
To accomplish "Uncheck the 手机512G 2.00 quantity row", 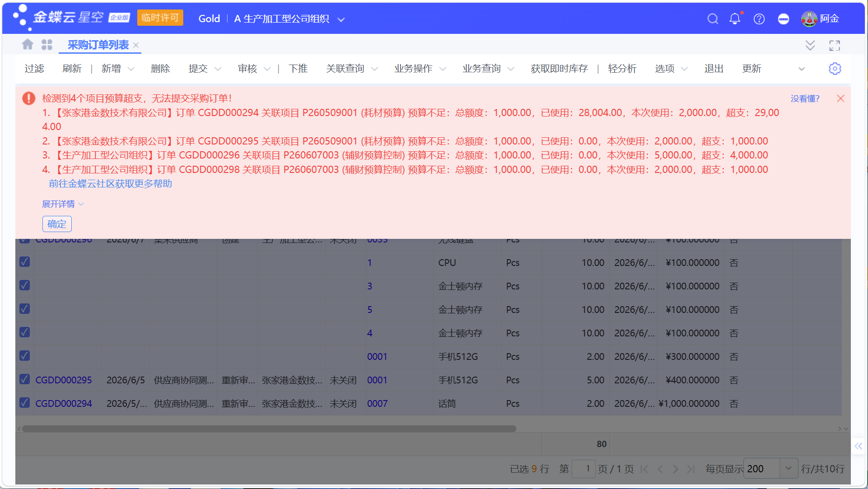I will point(25,356).
